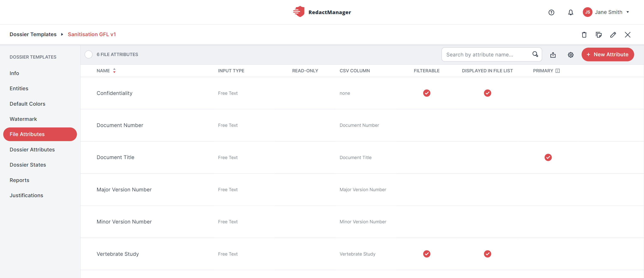
Task: Open the Dossier Attributes section
Action: click(32, 149)
